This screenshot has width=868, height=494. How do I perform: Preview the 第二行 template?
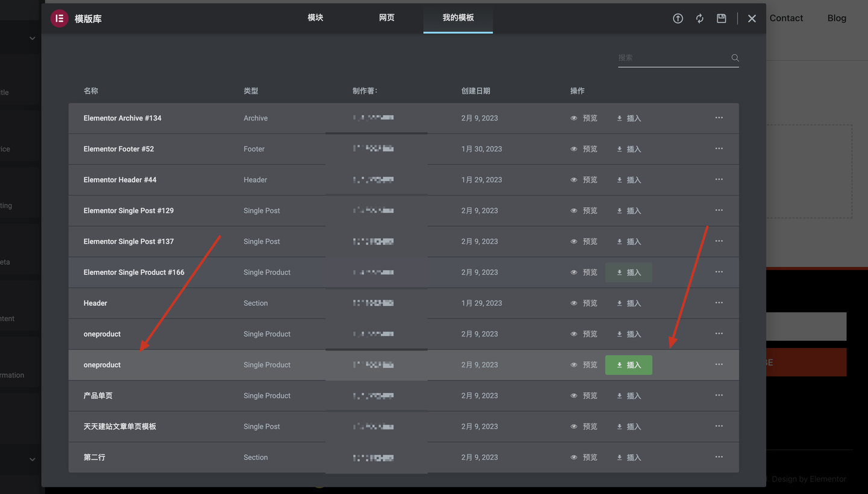(584, 457)
